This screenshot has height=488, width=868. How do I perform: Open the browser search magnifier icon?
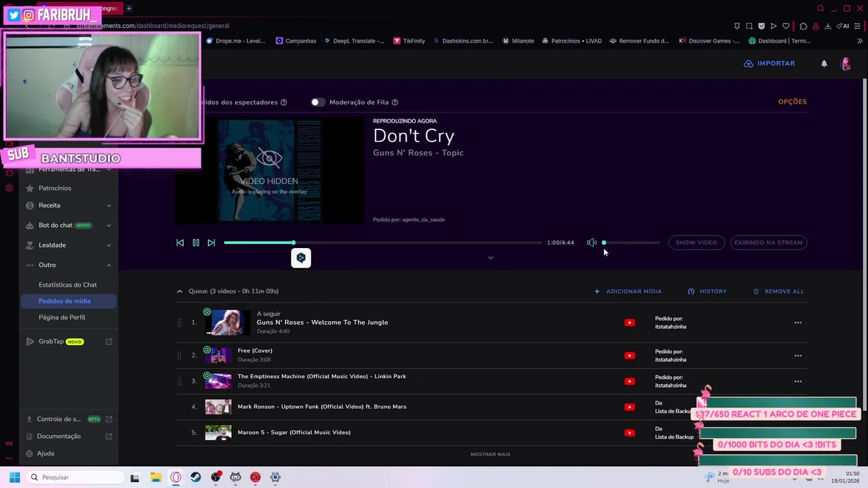[x=821, y=8]
